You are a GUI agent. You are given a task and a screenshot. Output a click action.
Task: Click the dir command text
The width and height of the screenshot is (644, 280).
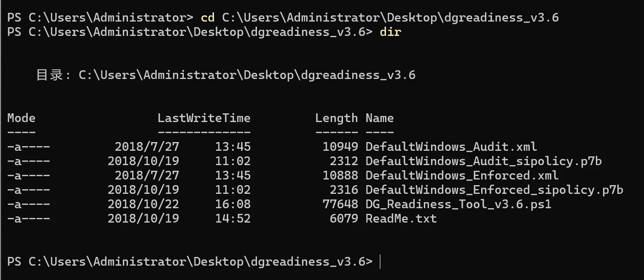[390, 32]
